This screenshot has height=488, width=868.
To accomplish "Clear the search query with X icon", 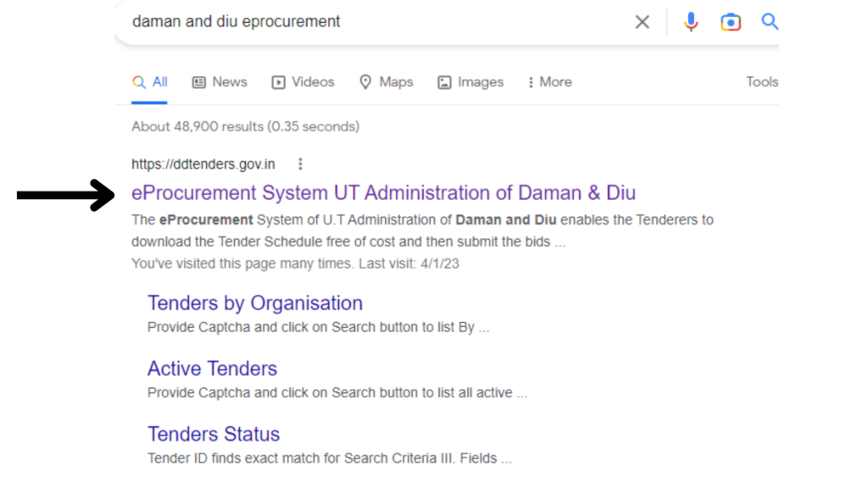I will point(643,22).
